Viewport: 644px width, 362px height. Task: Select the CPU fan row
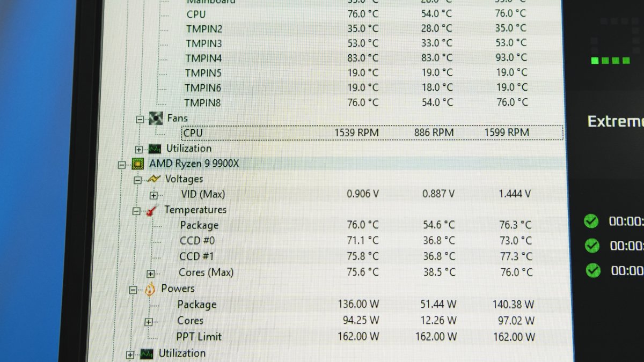click(371, 132)
